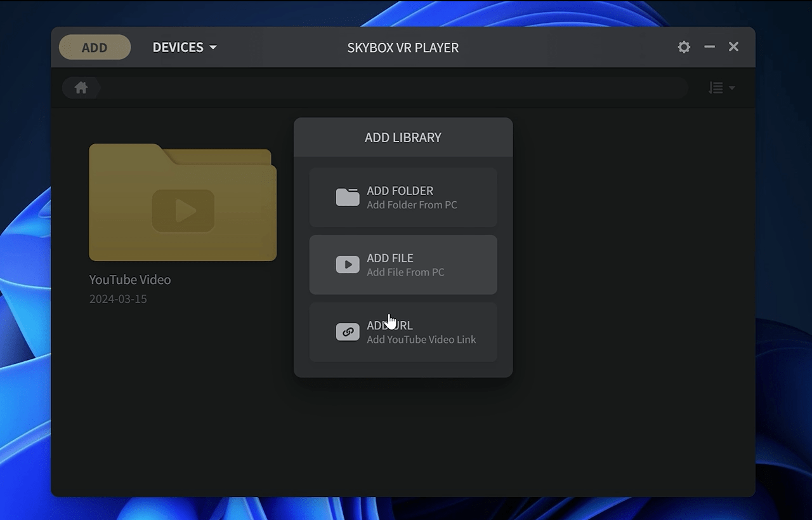The width and height of the screenshot is (812, 520).
Task: Choose the ADD FILE option
Action: (403, 265)
